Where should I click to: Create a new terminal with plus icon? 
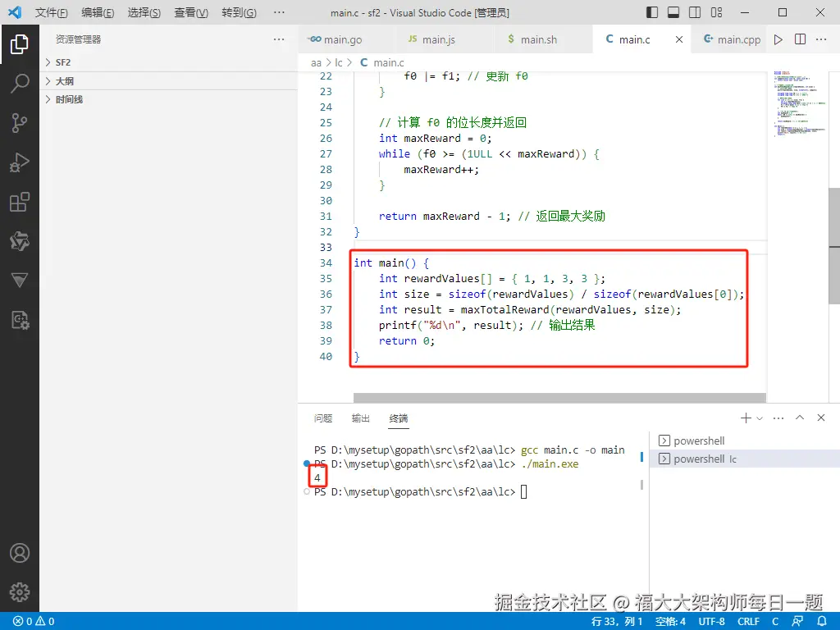coord(746,418)
